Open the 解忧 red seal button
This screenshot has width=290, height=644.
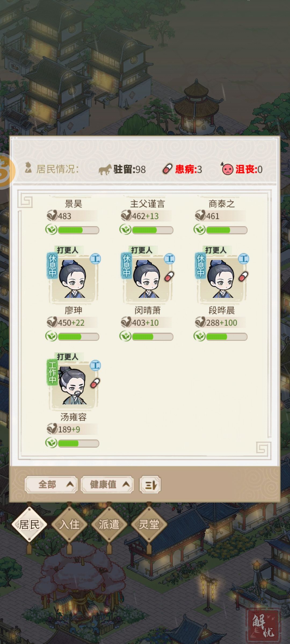coord(263,624)
